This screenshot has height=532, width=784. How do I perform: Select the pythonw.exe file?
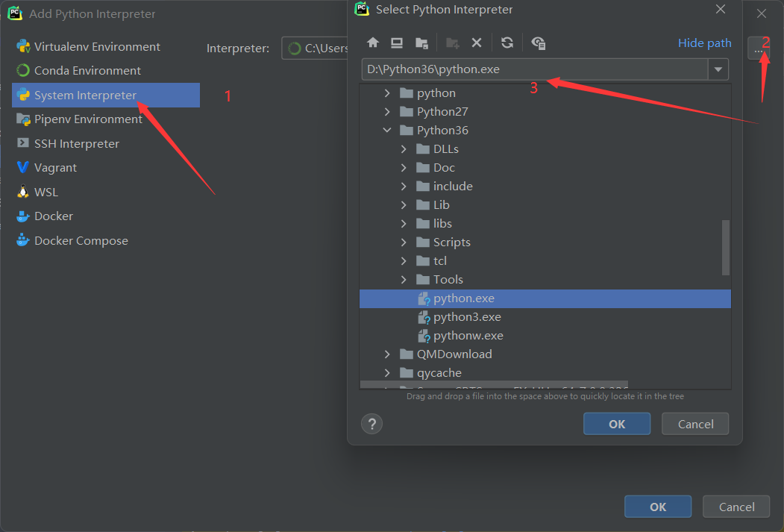[x=545, y=336]
